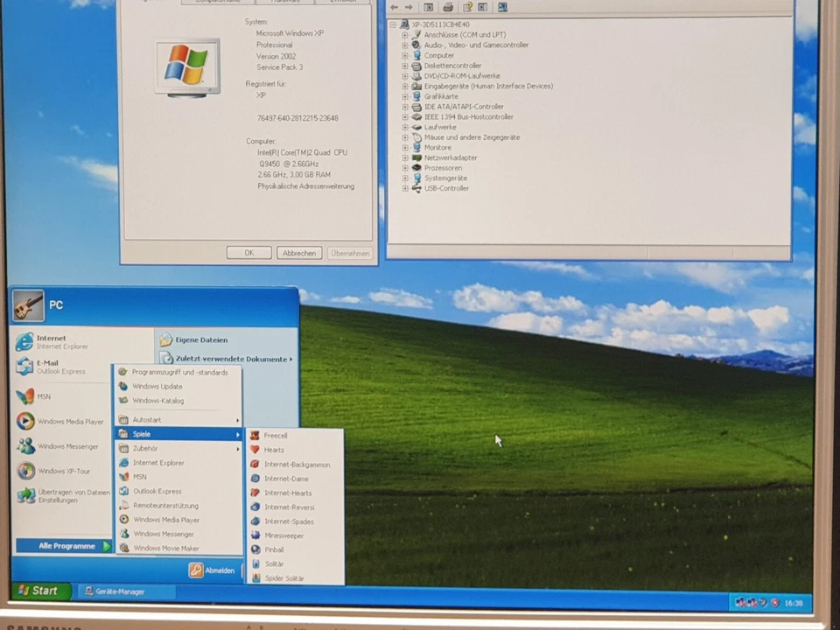This screenshot has width=840, height=630.
Task: Collapse the XP-3D5113CB4E40 root node
Action: coord(392,24)
